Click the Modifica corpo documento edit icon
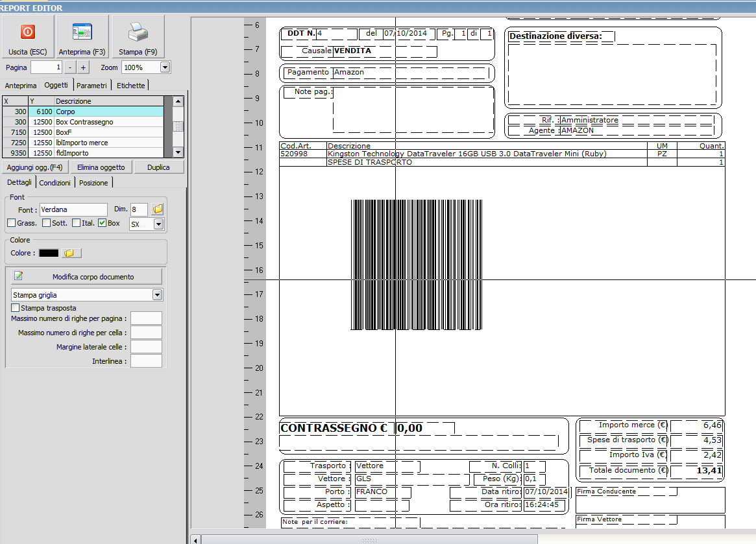Screen dimensions: 756x544 tap(19, 276)
